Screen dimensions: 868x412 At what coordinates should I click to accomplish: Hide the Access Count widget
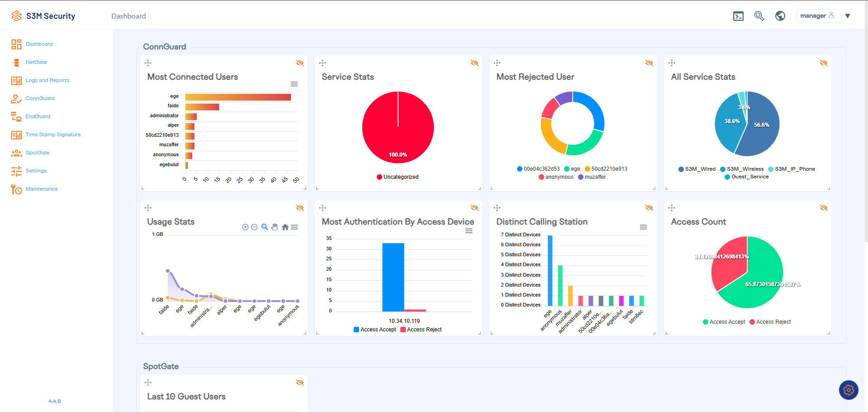[824, 208]
